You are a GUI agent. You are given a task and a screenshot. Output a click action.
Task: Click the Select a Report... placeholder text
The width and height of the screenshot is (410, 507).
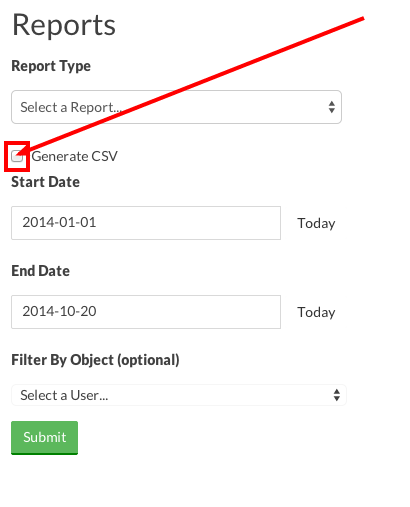pyautogui.click(x=71, y=107)
